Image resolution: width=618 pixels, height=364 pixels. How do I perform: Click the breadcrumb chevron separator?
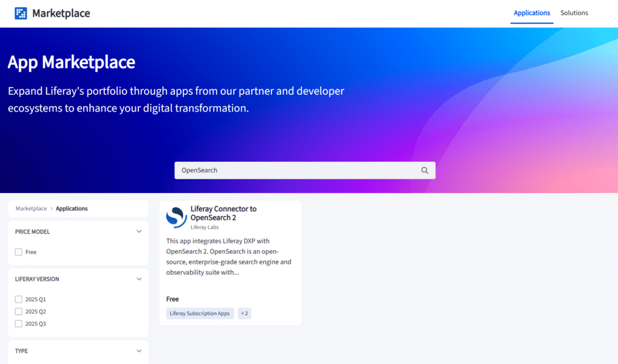coord(51,209)
